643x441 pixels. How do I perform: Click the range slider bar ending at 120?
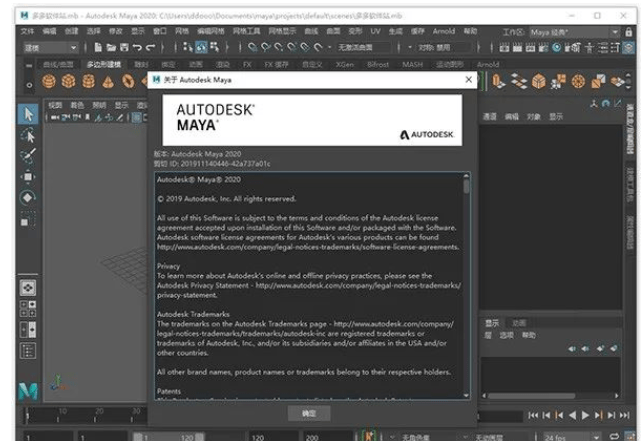[168, 437]
